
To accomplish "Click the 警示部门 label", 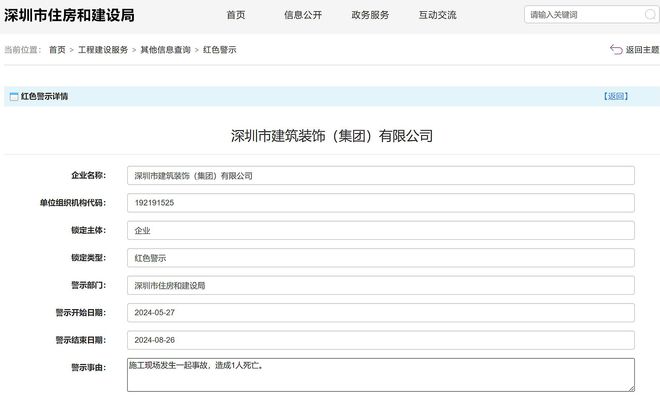I will [x=88, y=285].
